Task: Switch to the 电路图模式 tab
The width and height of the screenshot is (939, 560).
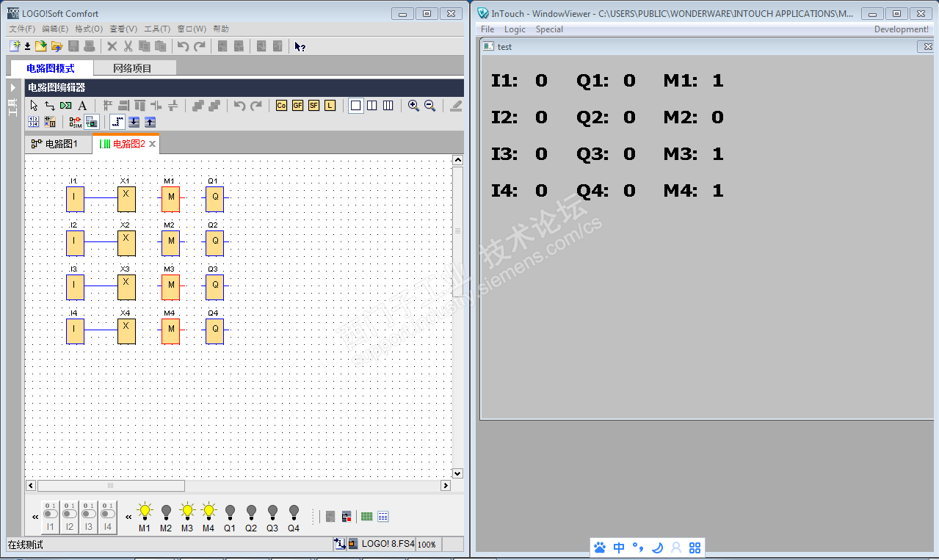Action: tap(51, 68)
